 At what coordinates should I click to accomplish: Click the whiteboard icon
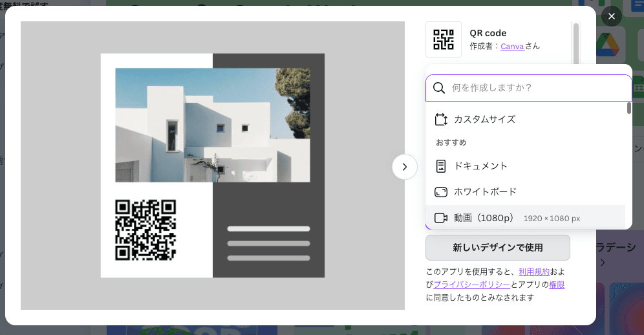click(441, 192)
